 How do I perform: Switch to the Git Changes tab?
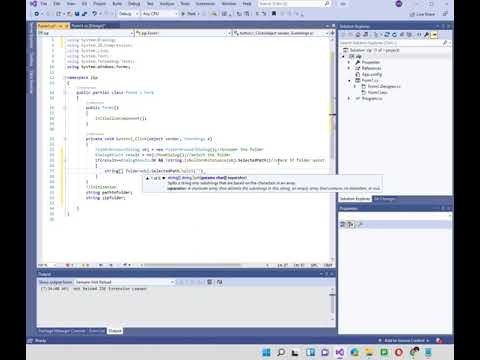[x=384, y=199]
